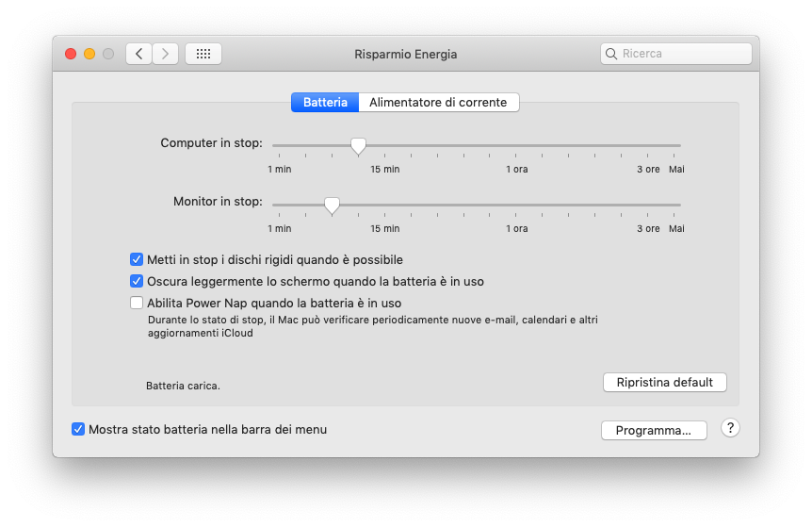Enable Abilita Power Nap checkbox
Image resolution: width=812 pixels, height=527 pixels.
click(x=137, y=303)
